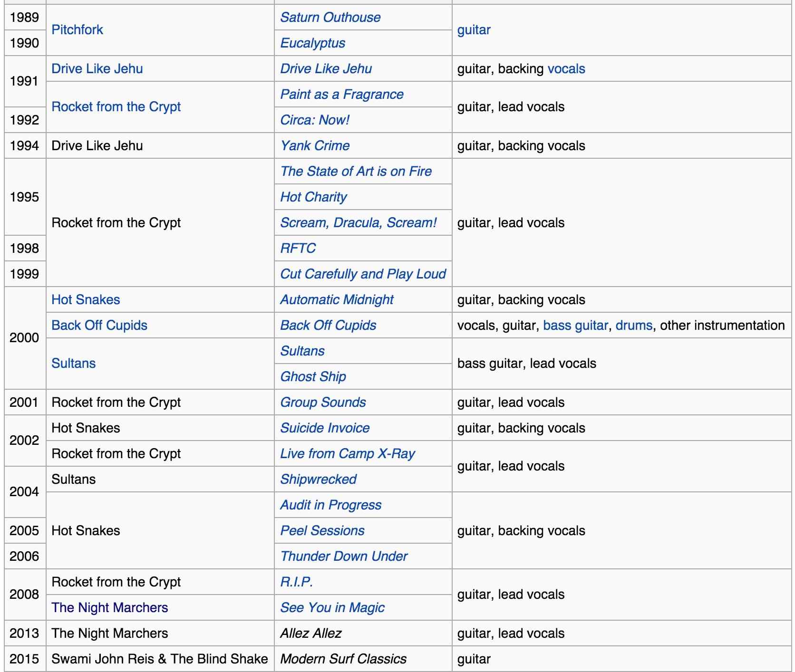The height and width of the screenshot is (672, 795).
Task: Click plain Drive Like Jehu in 1994 row
Action: [97, 146]
